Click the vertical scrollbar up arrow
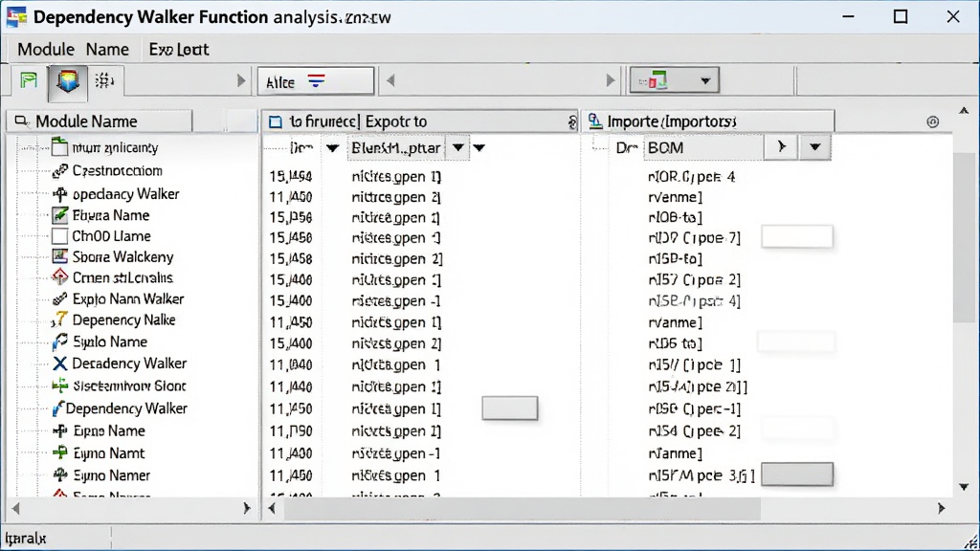This screenshot has height=551, width=980. pyautogui.click(x=964, y=111)
